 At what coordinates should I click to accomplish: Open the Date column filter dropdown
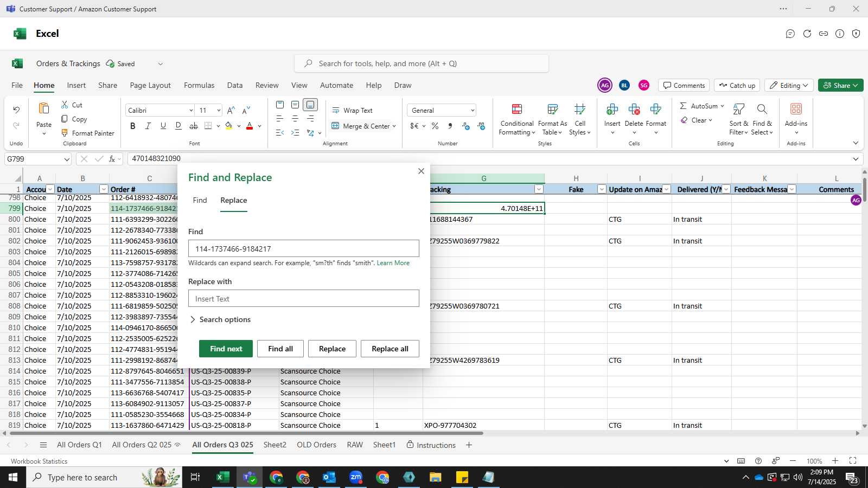point(104,189)
